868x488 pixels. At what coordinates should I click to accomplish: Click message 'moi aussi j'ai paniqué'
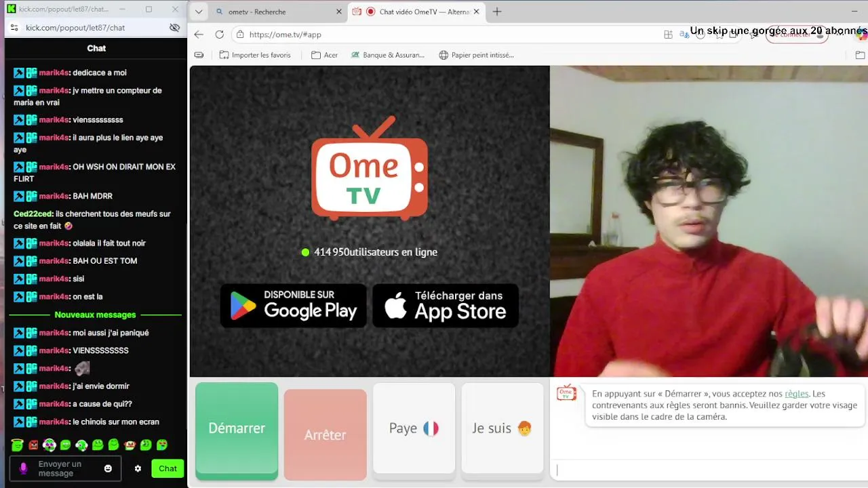(111, 333)
